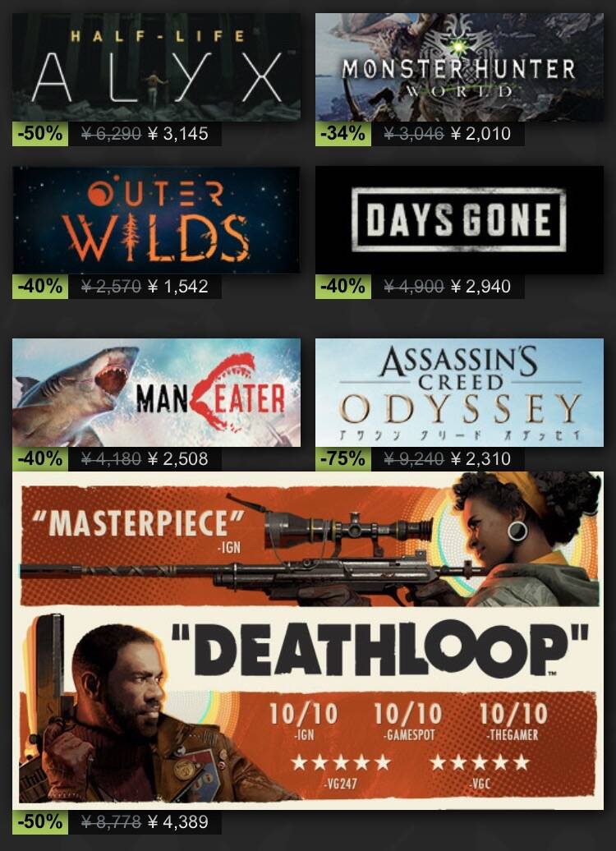Select the Maneater shark banner
Screen dimensions: 616x851
pos(156,393)
